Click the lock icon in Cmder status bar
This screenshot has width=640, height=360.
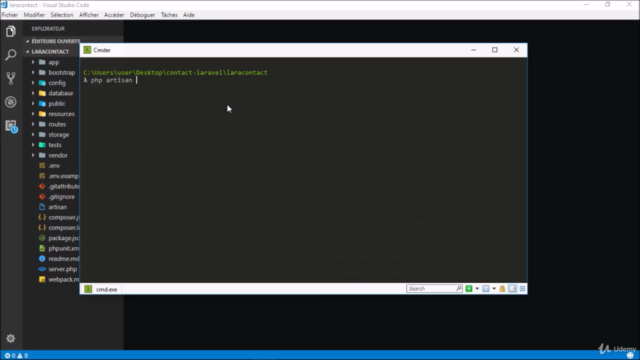(x=502, y=289)
